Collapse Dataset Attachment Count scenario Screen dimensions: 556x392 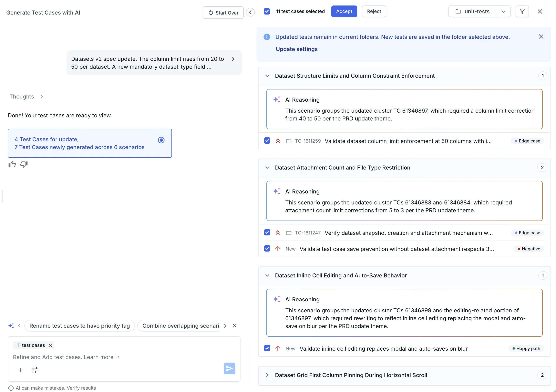coord(267,168)
